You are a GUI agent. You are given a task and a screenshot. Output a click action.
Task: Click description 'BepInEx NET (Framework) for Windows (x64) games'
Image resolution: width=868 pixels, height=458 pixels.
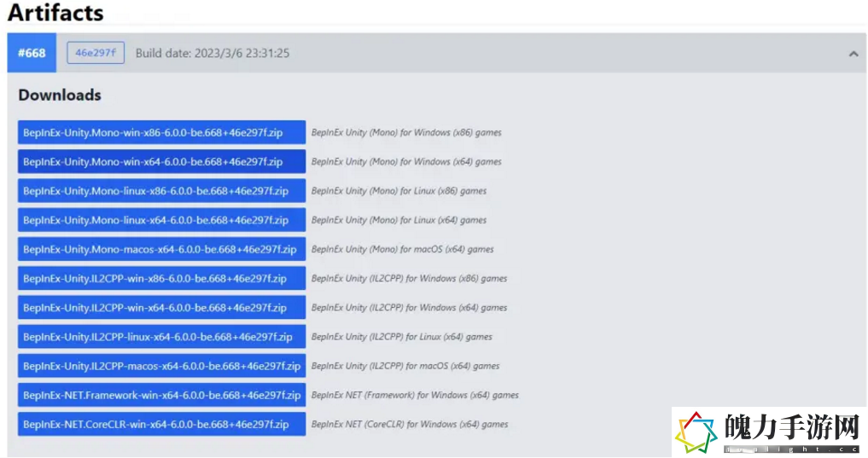coord(415,395)
